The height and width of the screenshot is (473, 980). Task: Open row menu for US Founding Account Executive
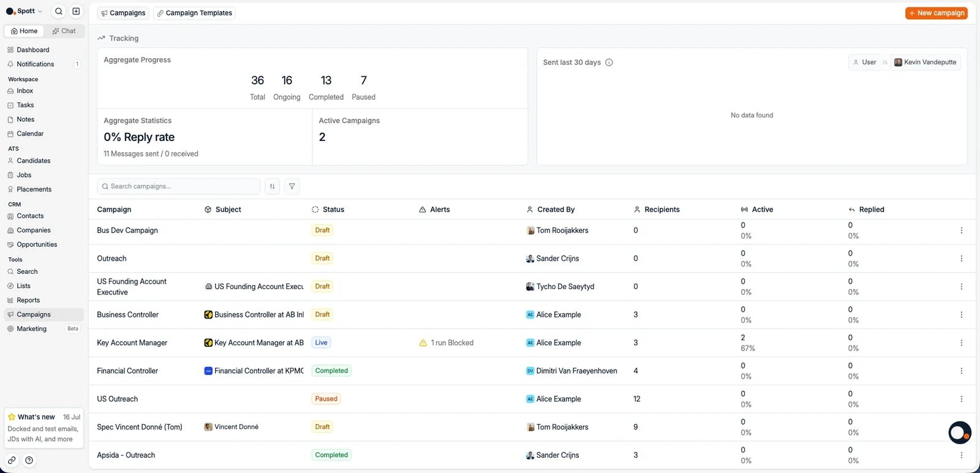point(961,287)
